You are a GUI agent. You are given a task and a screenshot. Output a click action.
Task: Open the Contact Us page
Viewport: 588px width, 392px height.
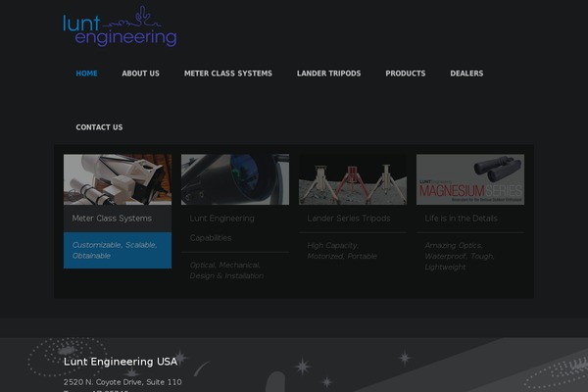click(x=99, y=127)
